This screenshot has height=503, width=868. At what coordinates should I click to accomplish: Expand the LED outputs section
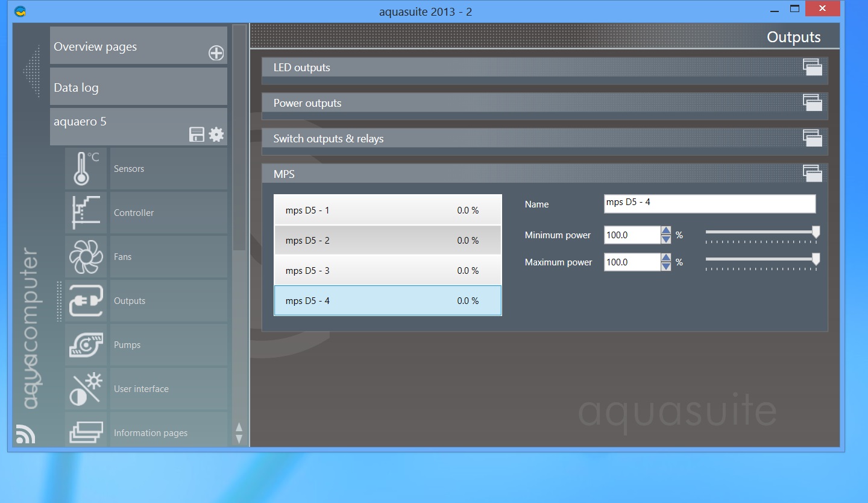[x=812, y=67]
